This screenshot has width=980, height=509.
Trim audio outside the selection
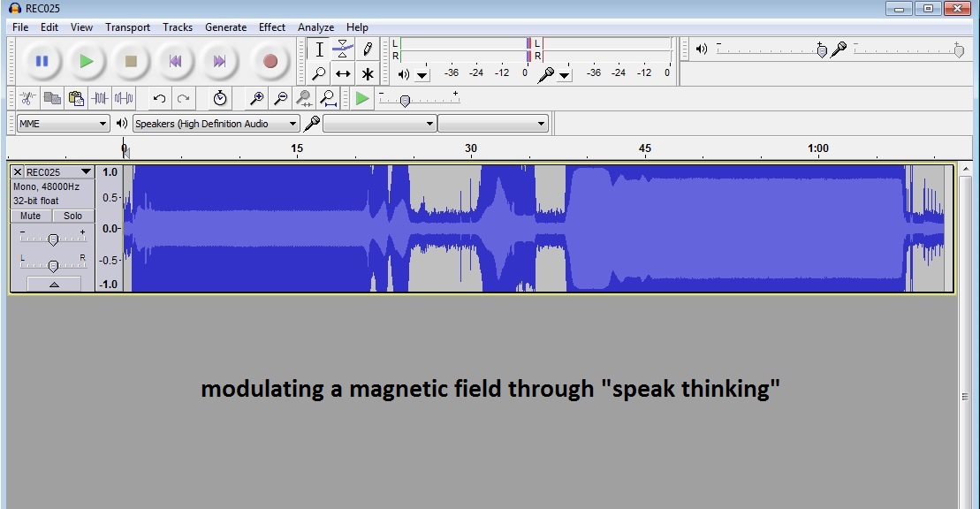pyautogui.click(x=100, y=98)
